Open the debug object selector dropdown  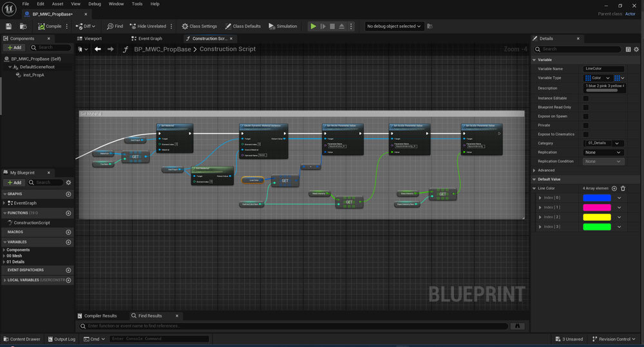point(394,26)
